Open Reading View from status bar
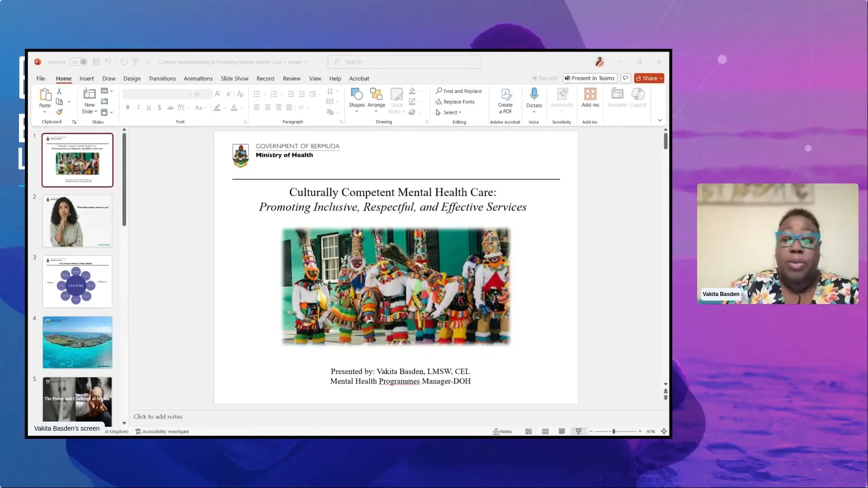This screenshot has width=868, height=488. click(561, 432)
